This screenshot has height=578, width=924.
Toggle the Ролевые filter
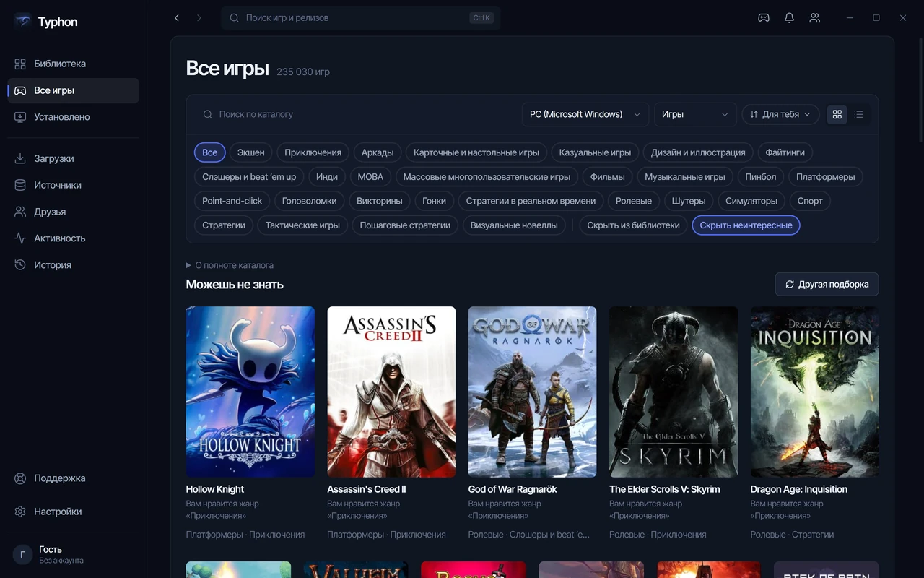pyautogui.click(x=634, y=201)
